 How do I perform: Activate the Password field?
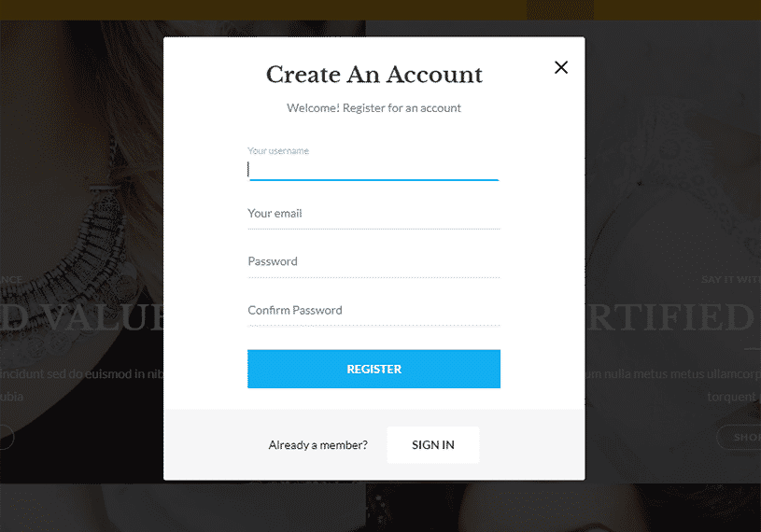tap(373, 262)
